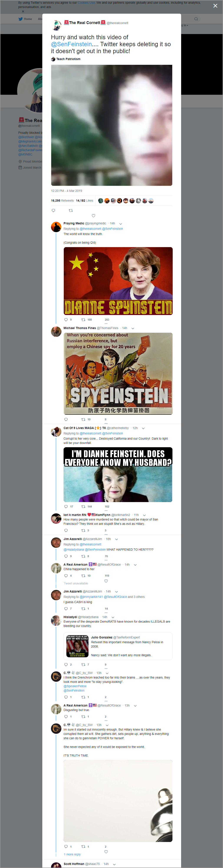Open Julio Gonzalez quoted video thumbnail
This screenshot has height=868, width=223.
pos(77,646)
